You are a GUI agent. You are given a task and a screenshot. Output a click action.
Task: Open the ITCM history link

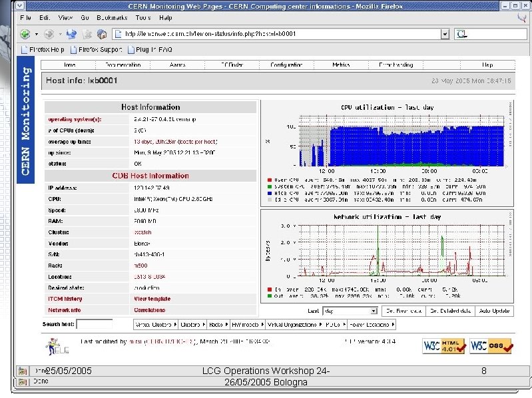[x=65, y=299]
